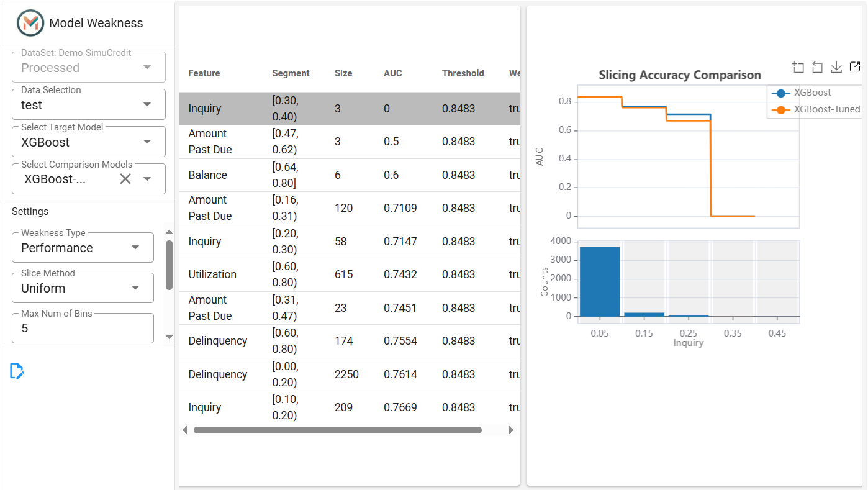Select the Utilization segment row

click(x=350, y=274)
